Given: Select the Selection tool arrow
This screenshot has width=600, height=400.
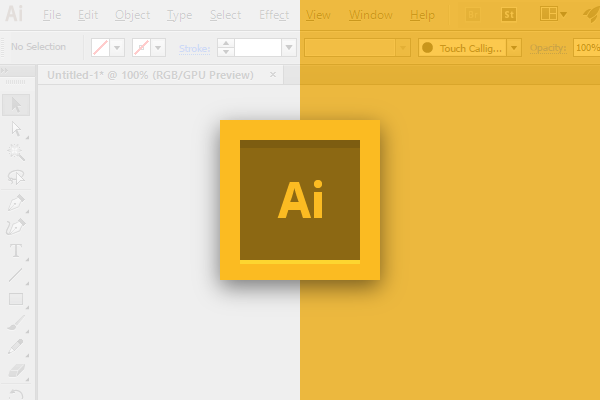Looking at the screenshot, I should [16, 105].
